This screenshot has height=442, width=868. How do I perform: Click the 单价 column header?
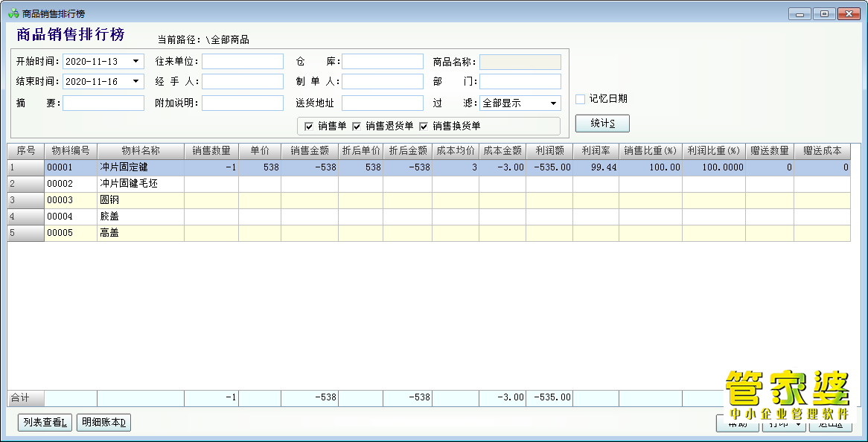click(260, 151)
